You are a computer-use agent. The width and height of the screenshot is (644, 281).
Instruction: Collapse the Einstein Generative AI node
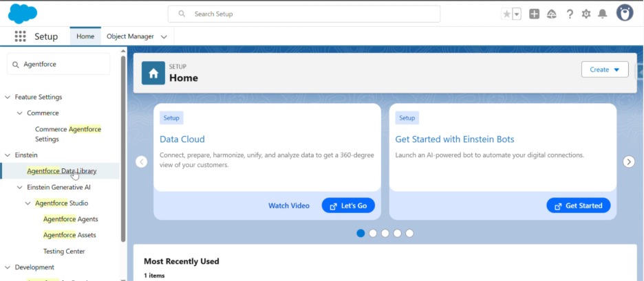(x=20, y=188)
